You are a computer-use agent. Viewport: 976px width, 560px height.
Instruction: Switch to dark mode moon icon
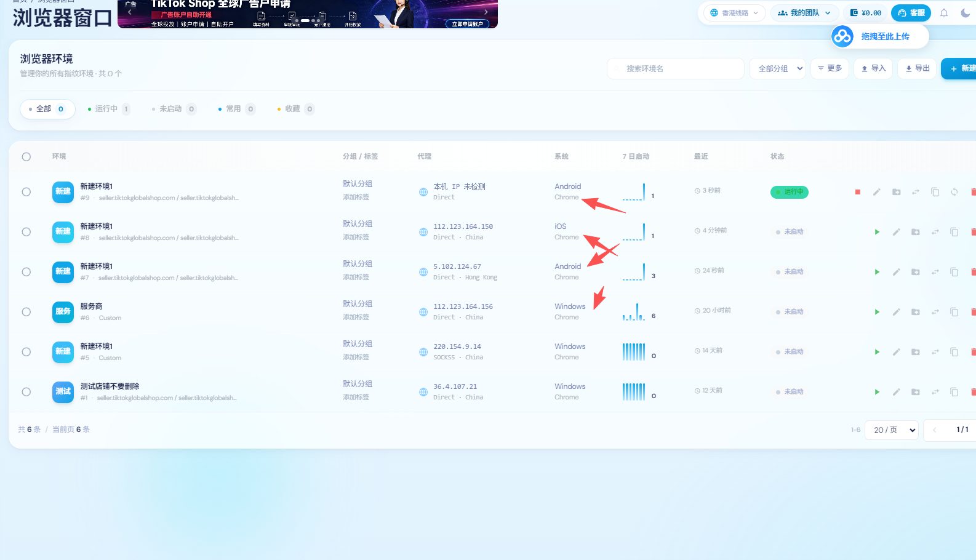coord(965,13)
